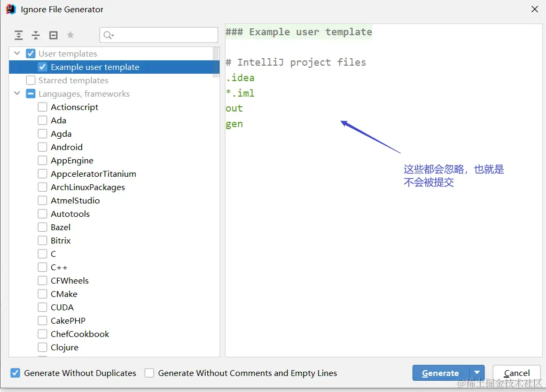Check the checkbox for C
This screenshot has height=392, width=546.
(43, 254)
